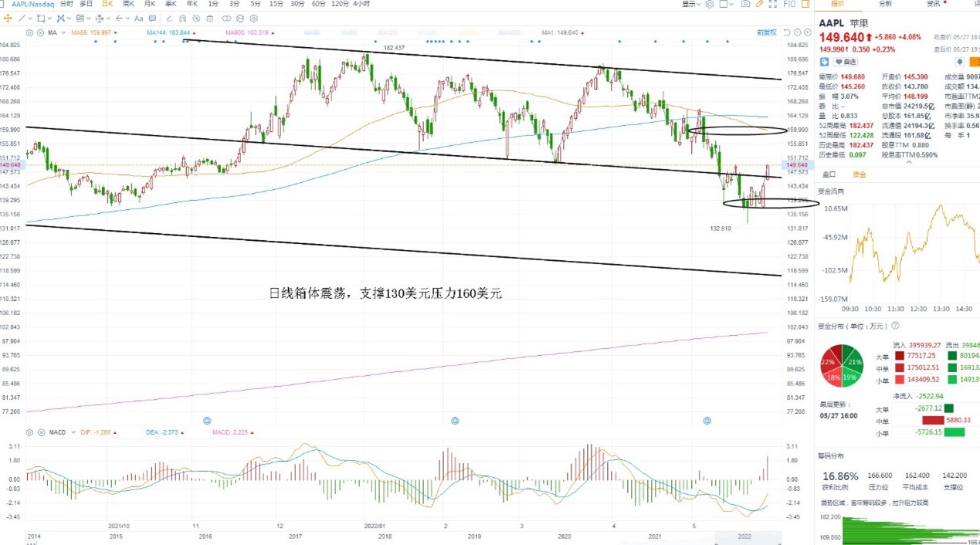Click the MA900: 100.519 value label
980x545 pixels.
246,32
